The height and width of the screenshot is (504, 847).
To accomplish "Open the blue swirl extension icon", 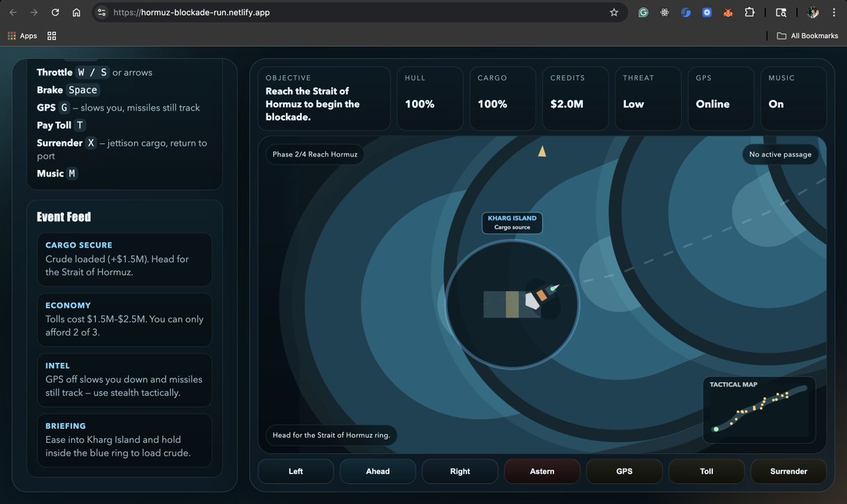I will pyautogui.click(x=685, y=13).
